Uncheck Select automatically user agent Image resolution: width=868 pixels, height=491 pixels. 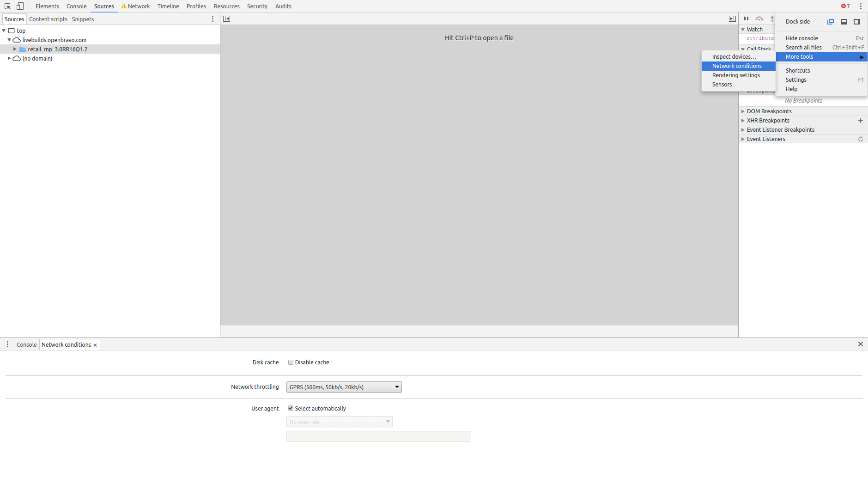pos(291,408)
